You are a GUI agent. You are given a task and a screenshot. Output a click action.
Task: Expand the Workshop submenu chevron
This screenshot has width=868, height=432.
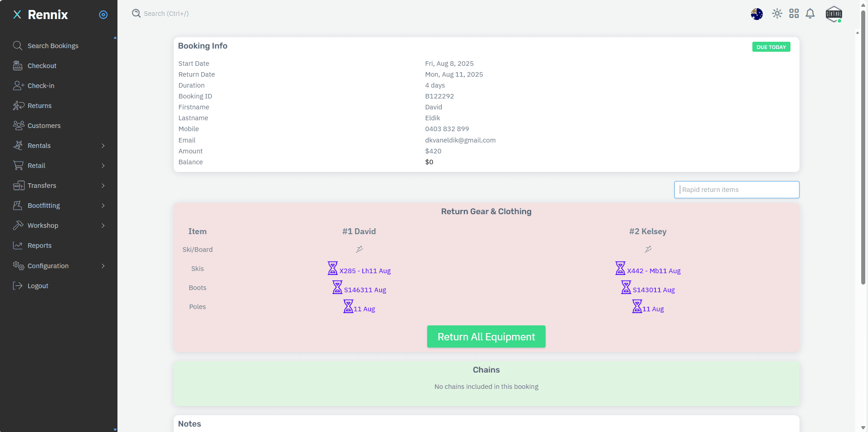[x=103, y=226]
